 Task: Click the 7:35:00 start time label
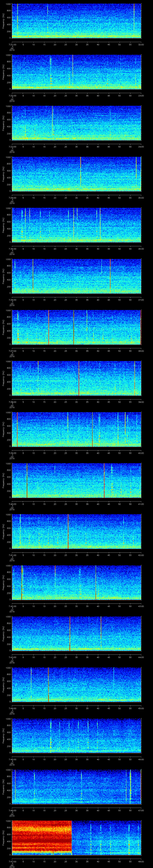point(12,249)
